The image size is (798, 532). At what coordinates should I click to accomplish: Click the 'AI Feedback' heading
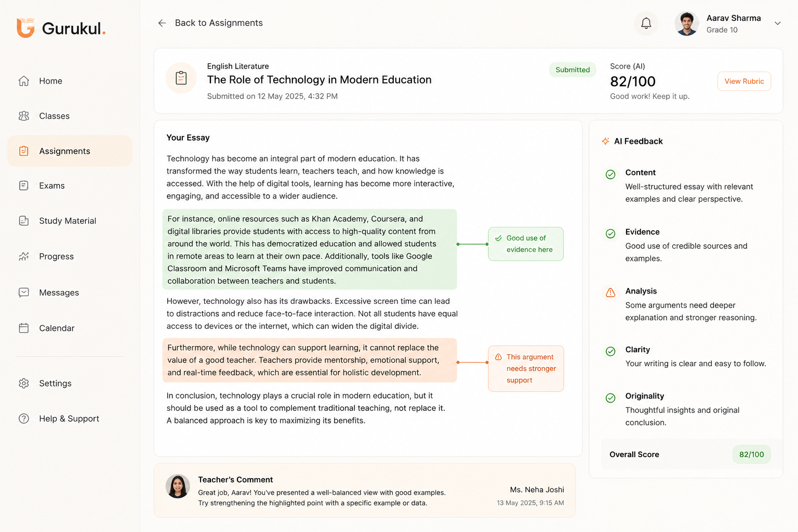click(x=638, y=141)
